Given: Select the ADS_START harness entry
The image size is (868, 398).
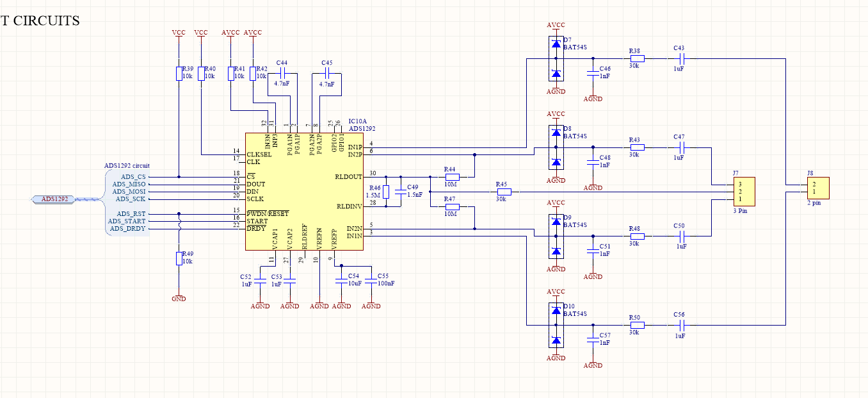Looking at the screenshot, I should [128, 221].
